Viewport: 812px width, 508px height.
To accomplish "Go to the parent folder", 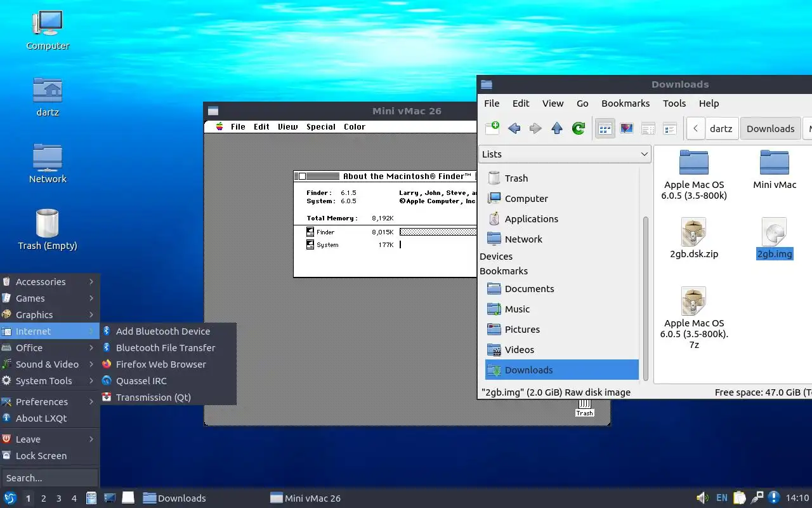I will (557, 128).
